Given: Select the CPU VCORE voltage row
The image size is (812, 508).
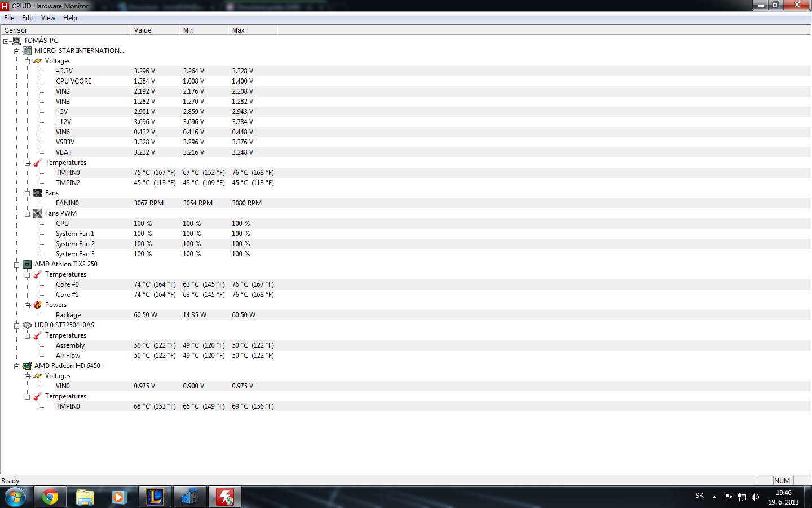Looking at the screenshot, I should point(433,81).
